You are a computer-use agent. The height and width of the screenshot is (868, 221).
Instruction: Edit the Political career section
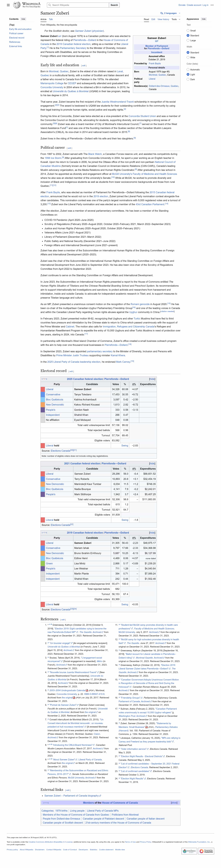(69, 148)
